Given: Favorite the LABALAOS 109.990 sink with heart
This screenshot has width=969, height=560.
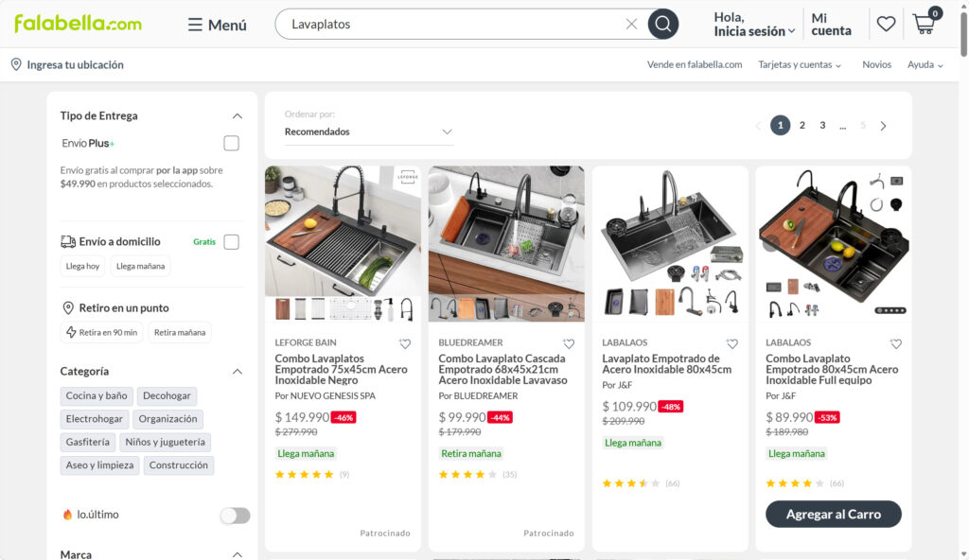Looking at the screenshot, I should coord(732,343).
